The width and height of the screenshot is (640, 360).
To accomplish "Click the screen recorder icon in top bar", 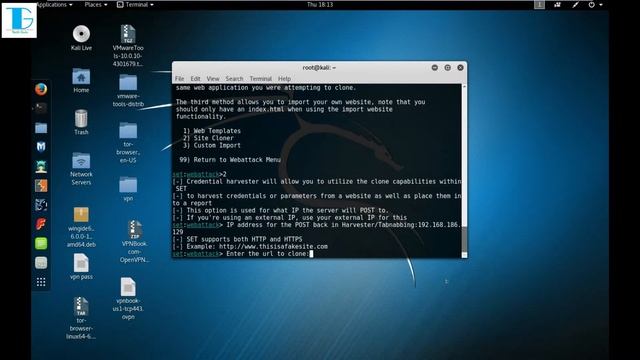I will (557, 4).
